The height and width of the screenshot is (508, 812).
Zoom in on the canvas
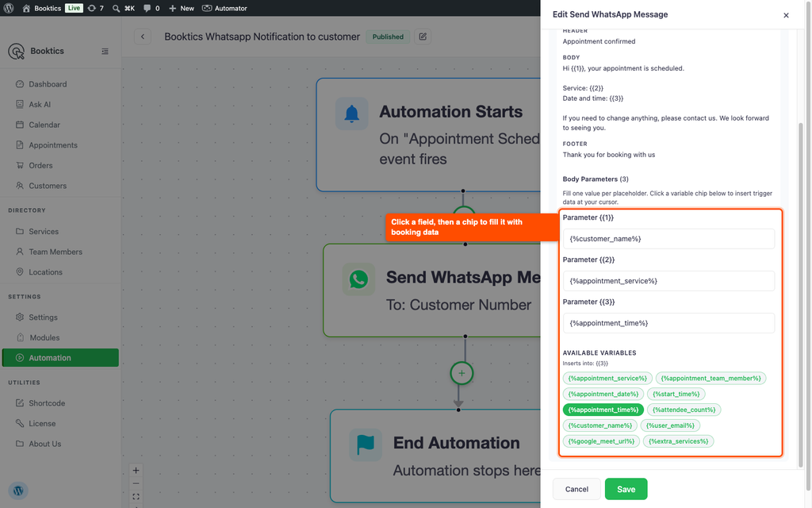[136, 470]
